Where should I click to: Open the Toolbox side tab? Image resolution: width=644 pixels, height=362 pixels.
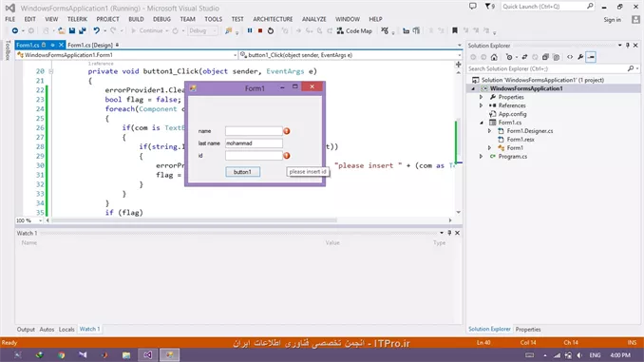click(x=8, y=50)
